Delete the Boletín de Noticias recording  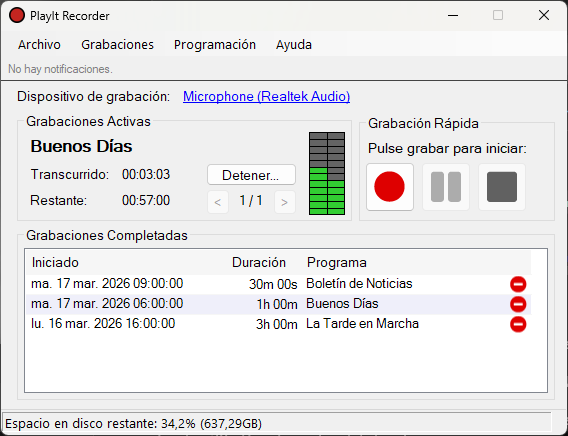[518, 284]
